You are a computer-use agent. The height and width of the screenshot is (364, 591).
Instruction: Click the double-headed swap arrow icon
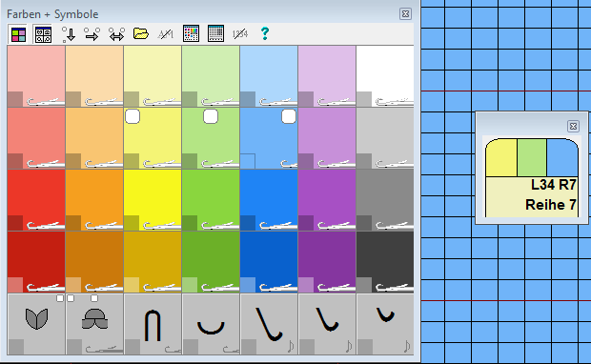[x=116, y=34]
